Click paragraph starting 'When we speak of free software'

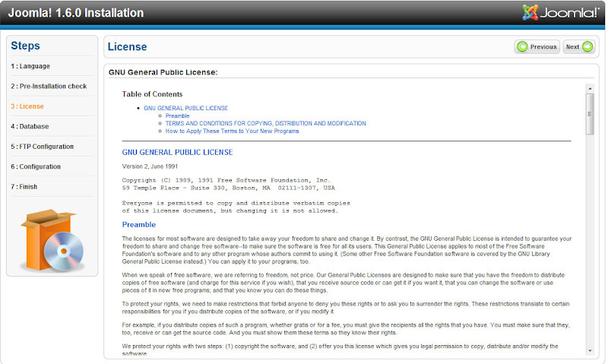coord(344,283)
